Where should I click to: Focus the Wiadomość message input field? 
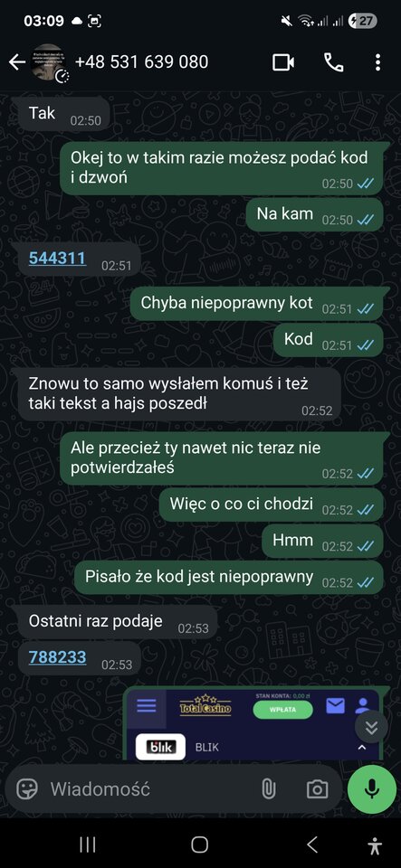(x=149, y=788)
